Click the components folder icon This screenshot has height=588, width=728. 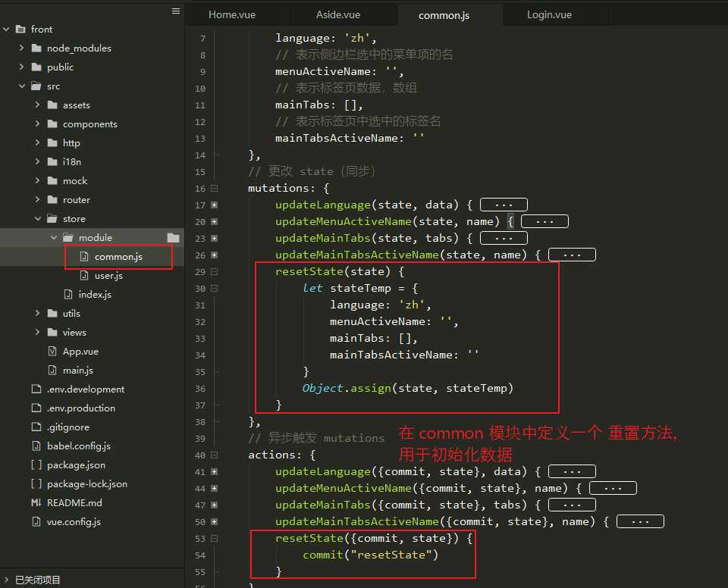pyautogui.click(x=52, y=124)
